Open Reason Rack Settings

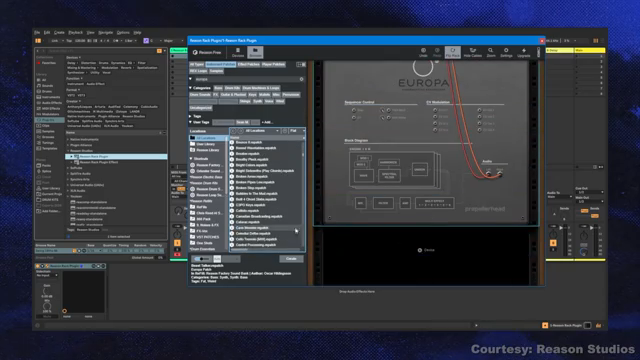[506, 52]
